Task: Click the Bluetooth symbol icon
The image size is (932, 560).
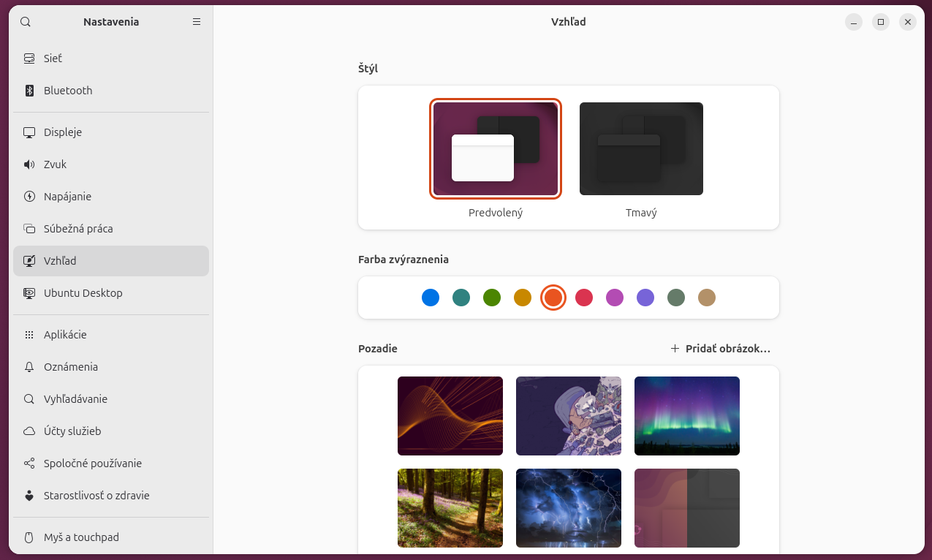Action: [x=29, y=91]
